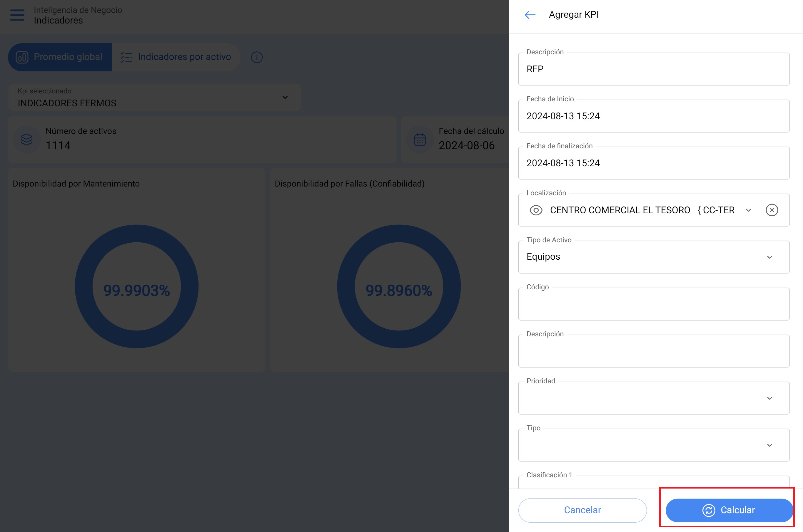Click the Fecha de Inicio field
Screen dimensions: 803x532
coord(654,116)
